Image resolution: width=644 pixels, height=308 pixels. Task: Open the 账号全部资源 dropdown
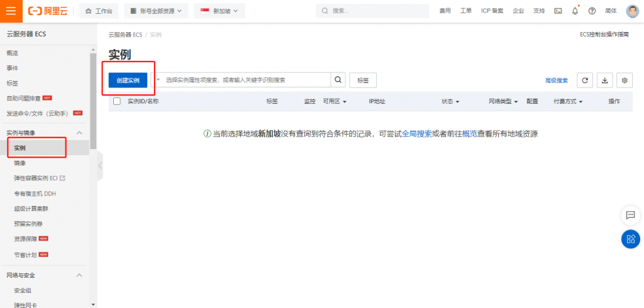pos(156,11)
